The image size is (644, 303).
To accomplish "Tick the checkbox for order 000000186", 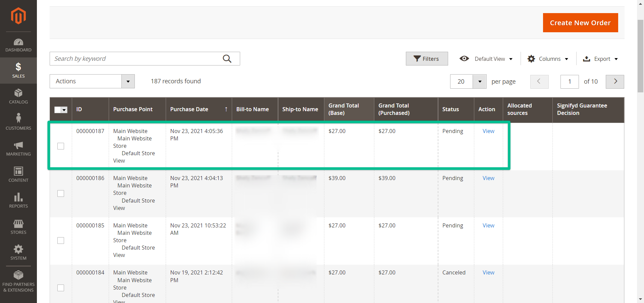I will coord(61,193).
